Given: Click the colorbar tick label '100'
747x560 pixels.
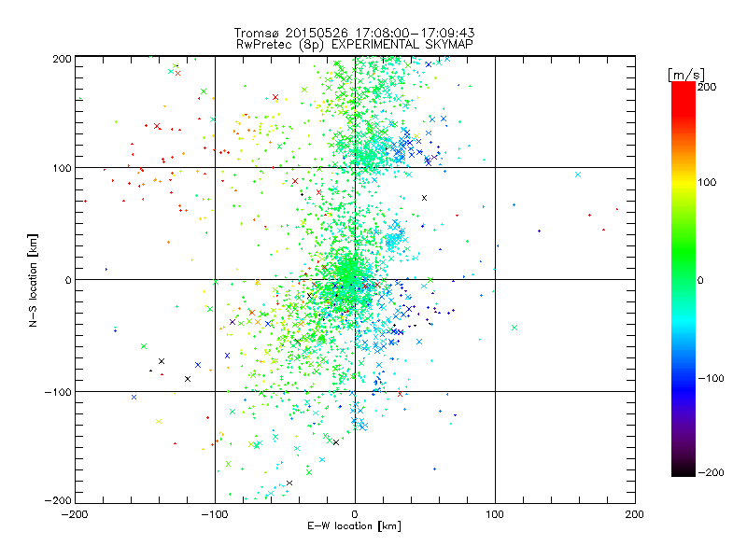Looking at the screenshot, I should pos(707,182).
